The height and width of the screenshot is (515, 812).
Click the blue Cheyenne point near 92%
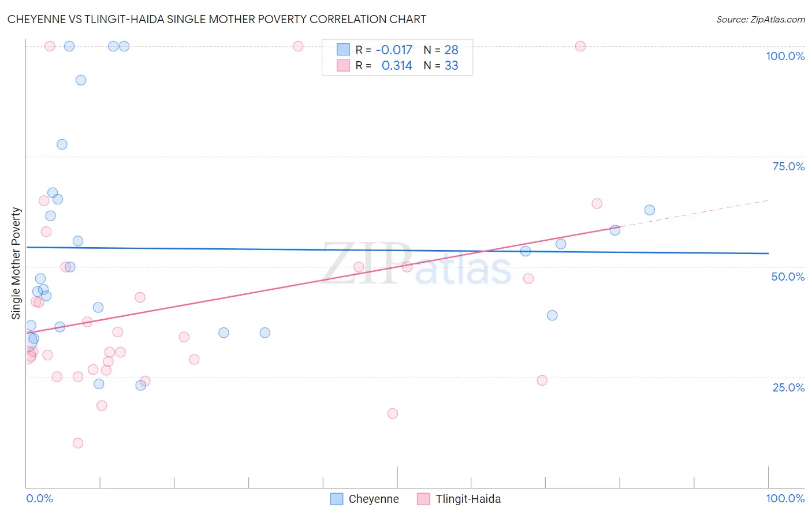tap(81, 80)
